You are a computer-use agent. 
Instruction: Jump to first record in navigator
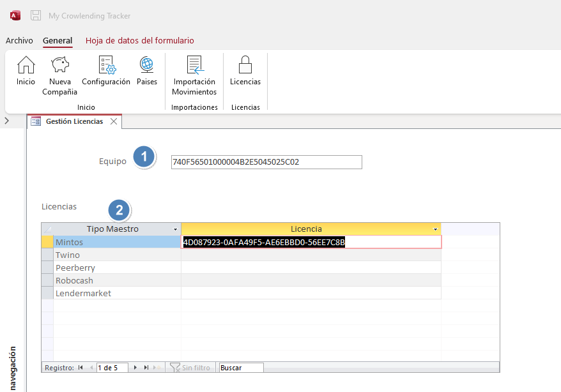[81, 368]
